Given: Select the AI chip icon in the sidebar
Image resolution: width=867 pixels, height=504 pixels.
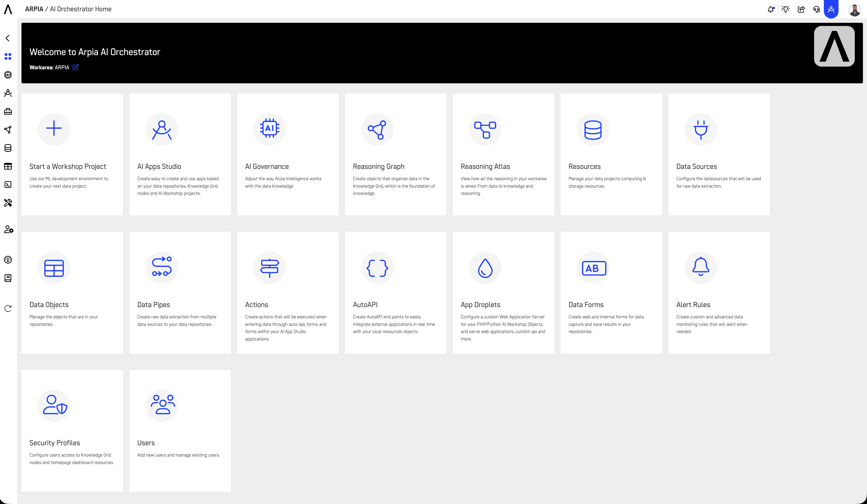Looking at the screenshot, I should [8, 75].
